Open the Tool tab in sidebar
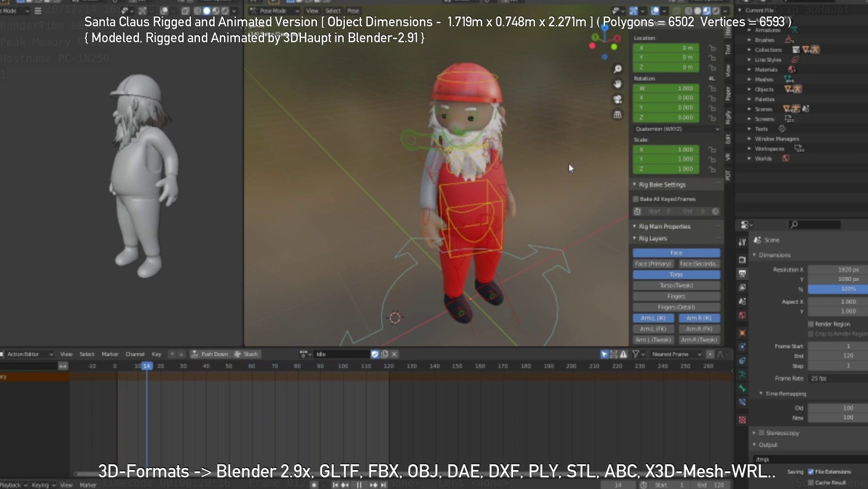 click(x=728, y=49)
